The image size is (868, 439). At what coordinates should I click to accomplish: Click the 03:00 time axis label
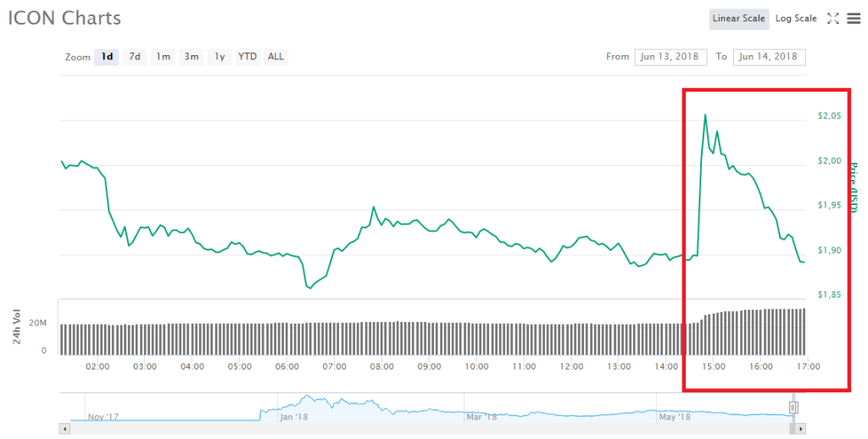click(144, 366)
